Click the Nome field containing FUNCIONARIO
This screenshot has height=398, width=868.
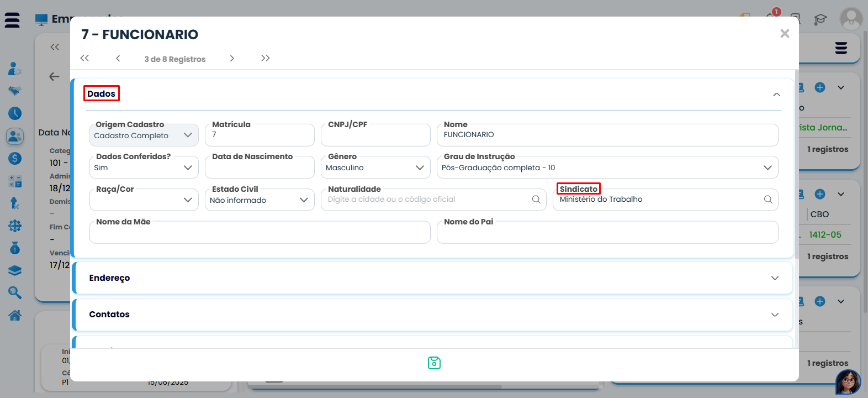(607, 135)
